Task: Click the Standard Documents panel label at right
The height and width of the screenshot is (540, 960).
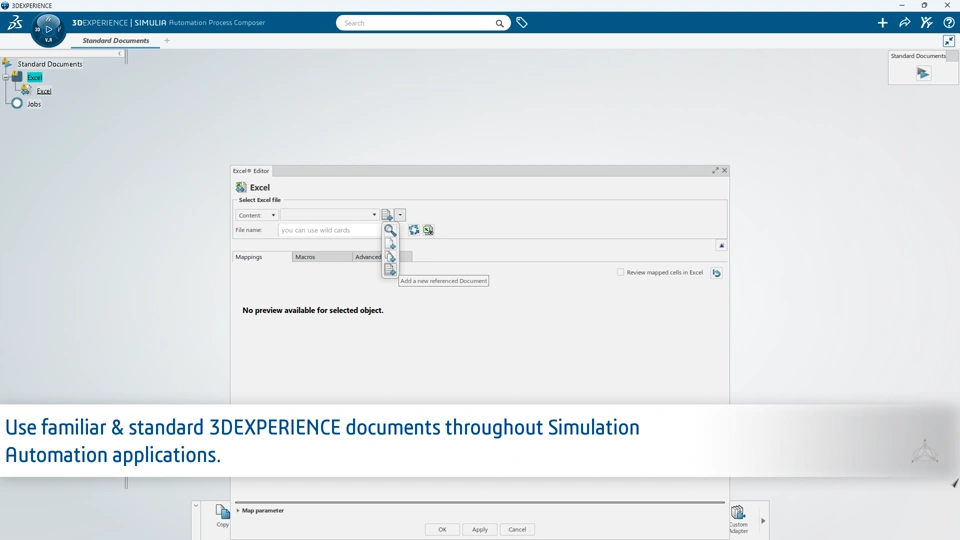Action: click(x=918, y=56)
